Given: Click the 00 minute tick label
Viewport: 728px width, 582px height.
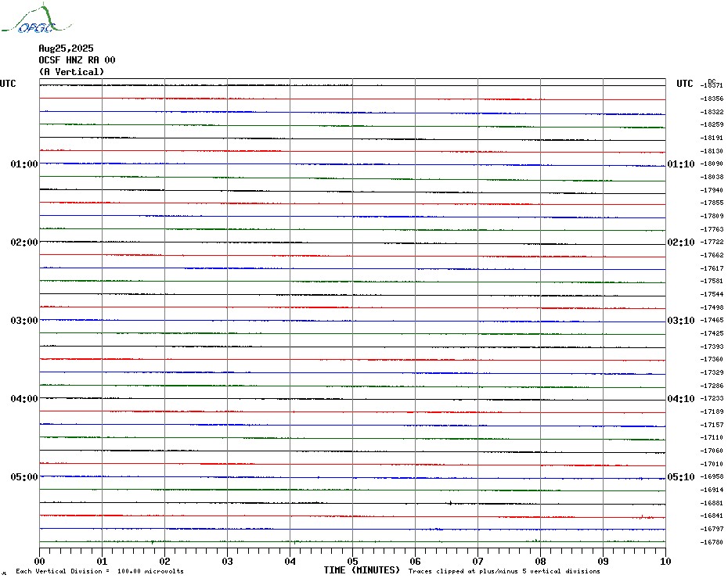Looking at the screenshot, I should 39,561.
